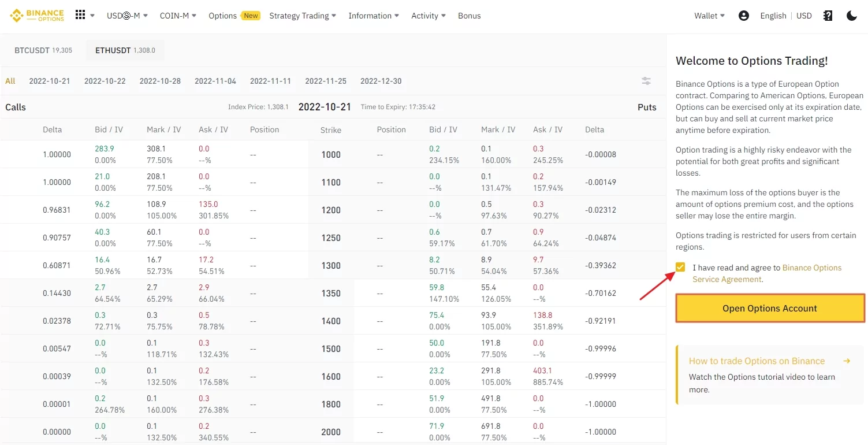Viewport: 868px width, 445px height.
Task: Open the Wallet dropdown
Action: [709, 16]
